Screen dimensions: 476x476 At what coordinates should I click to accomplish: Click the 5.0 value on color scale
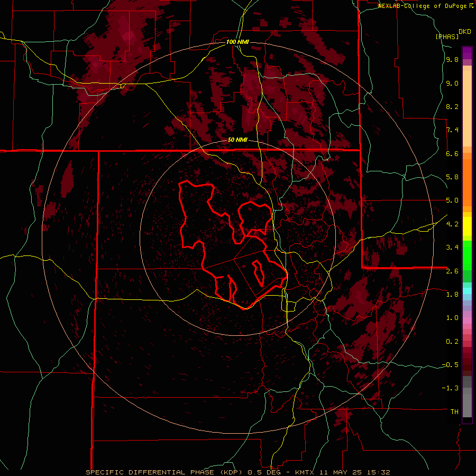pyautogui.click(x=452, y=200)
